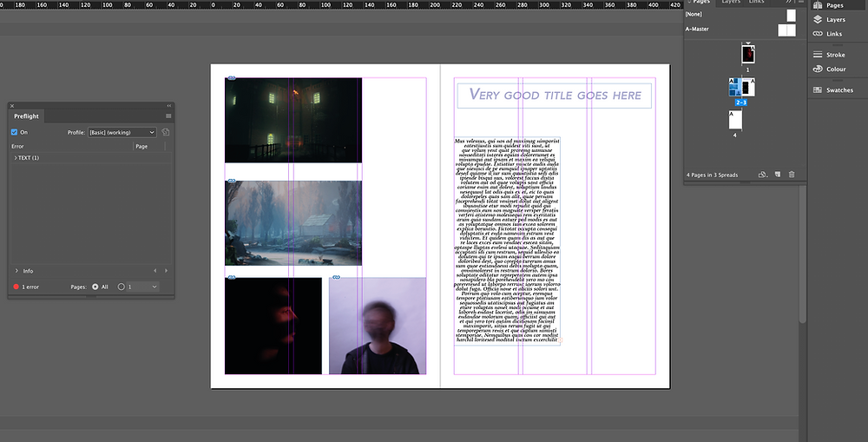Screen dimensions: 868x442
Task: Select the dark portrait image frame
Action: 273,326
